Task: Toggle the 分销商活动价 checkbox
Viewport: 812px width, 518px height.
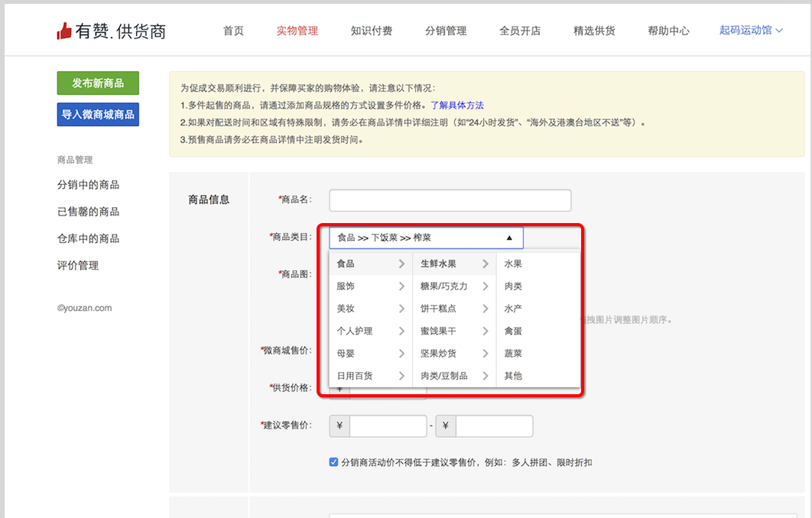Action: pyautogui.click(x=333, y=462)
